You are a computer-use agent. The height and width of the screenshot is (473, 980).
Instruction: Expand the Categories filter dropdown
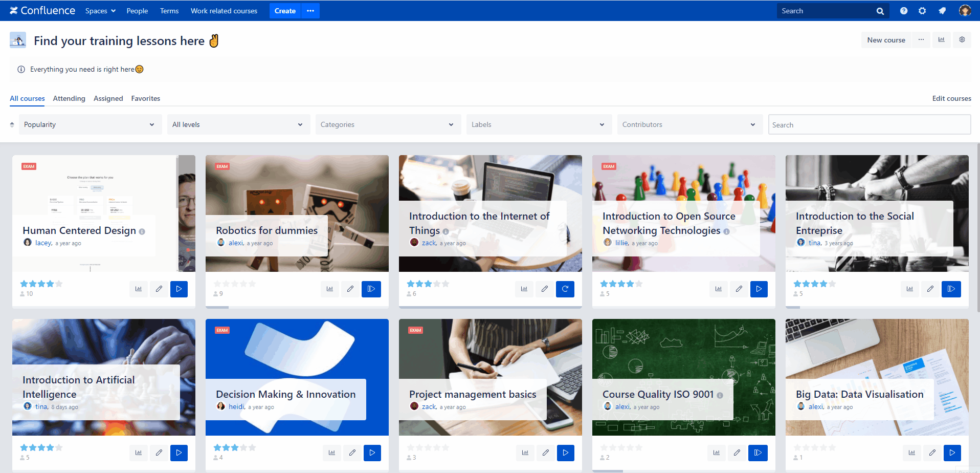click(388, 124)
